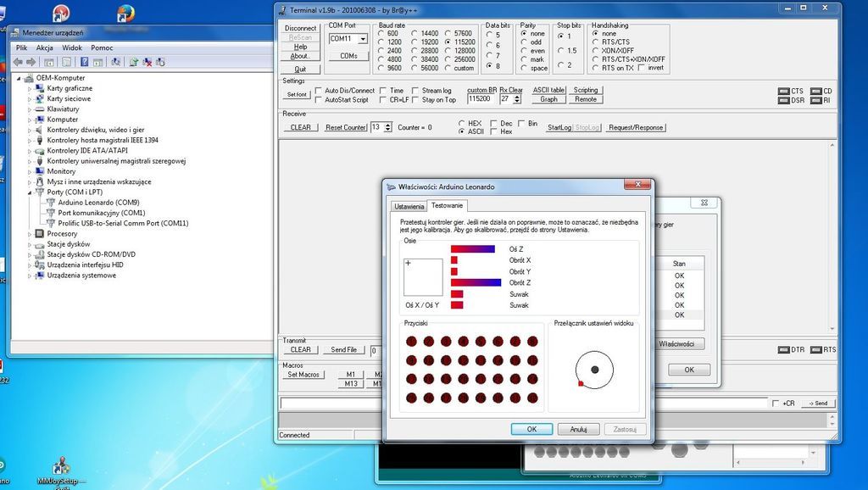This screenshot has height=490, width=868.
Task: Enable the Auto Dis/Connect checkbox
Action: 319,91
